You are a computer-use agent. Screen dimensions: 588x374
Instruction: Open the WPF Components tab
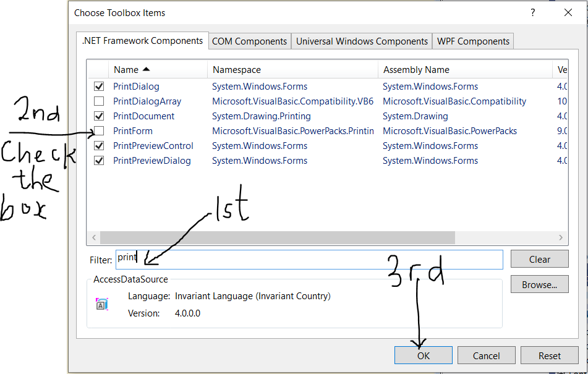[473, 41]
